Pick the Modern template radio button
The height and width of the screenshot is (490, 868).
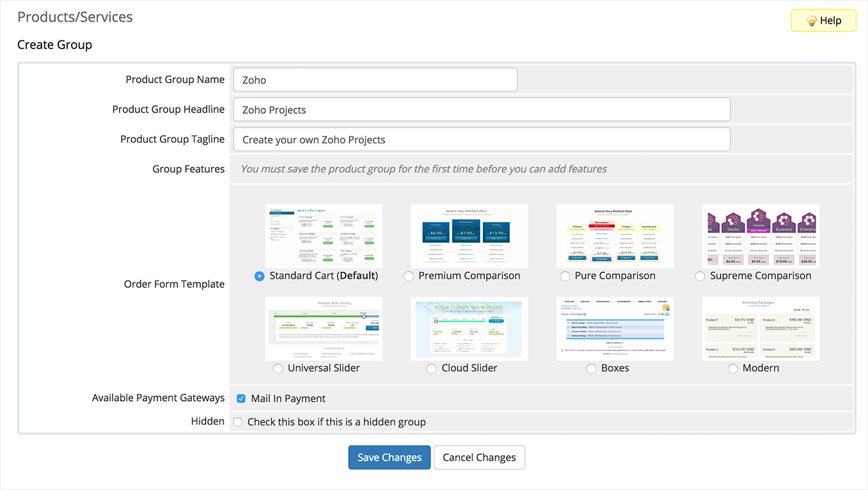point(732,368)
